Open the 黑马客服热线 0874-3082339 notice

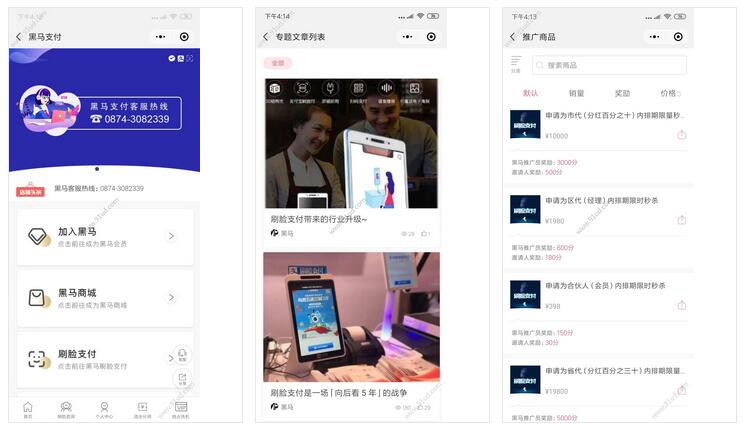(x=99, y=188)
